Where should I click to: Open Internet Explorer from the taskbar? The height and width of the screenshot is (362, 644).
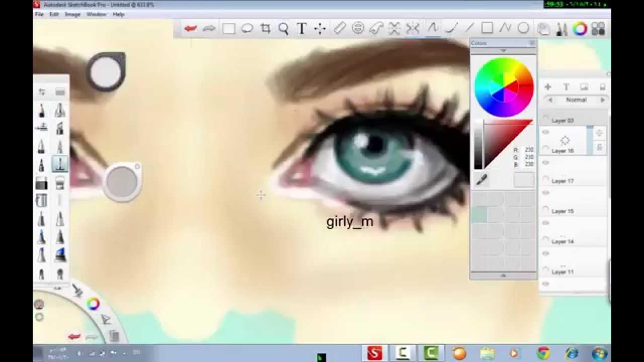coord(572,353)
